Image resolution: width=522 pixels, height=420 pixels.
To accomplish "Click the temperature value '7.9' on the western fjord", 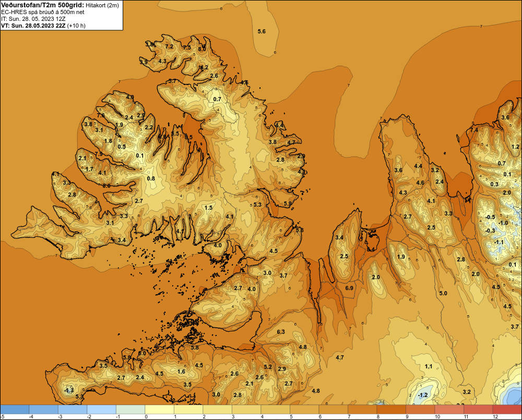I will (99, 154).
